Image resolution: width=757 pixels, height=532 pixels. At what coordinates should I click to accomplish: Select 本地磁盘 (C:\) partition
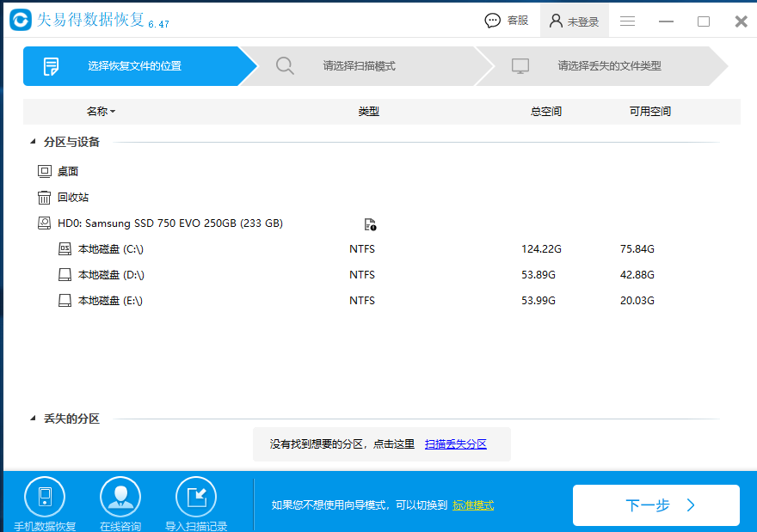pos(110,249)
